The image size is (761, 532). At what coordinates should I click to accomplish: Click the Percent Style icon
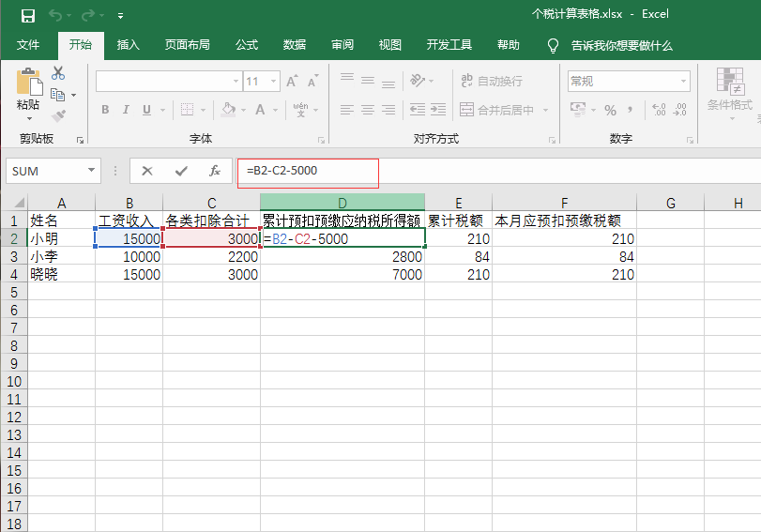611,110
